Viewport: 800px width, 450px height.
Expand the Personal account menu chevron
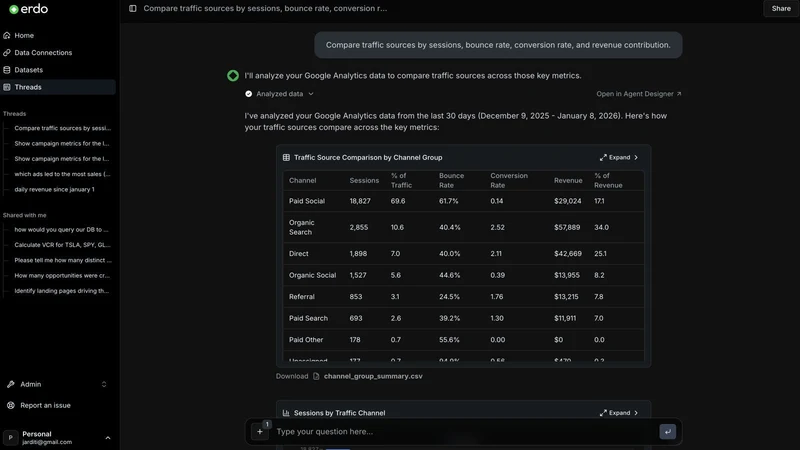[x=108, y=438]
